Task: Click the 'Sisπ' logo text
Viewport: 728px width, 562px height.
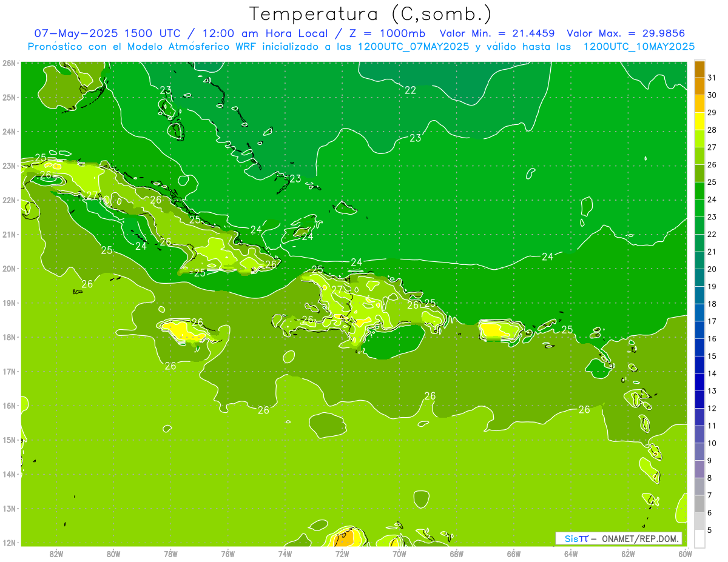Action: coord(576,538)
